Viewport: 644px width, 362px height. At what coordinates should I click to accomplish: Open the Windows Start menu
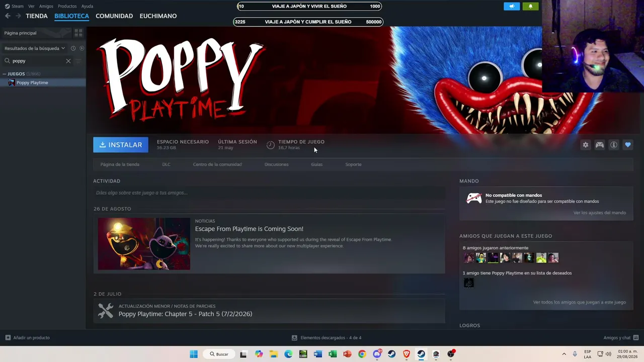(194, 354)
